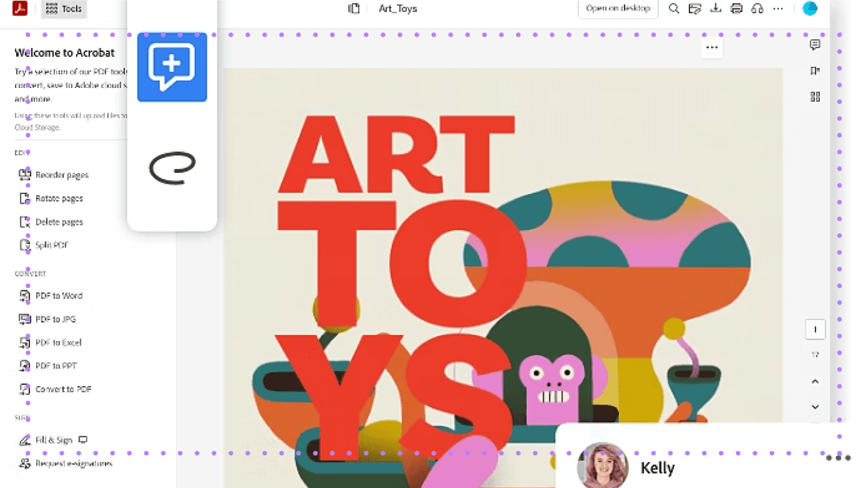Click the Adobe Acrobat logo
Image resolution: width=868 pixels, height=488 pixels.
20,8
